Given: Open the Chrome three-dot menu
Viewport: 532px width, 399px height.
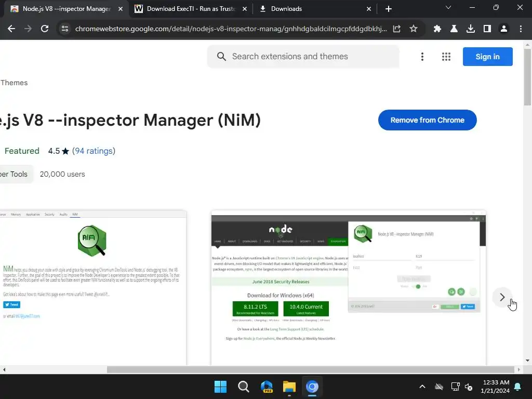Looking at the screenshot, I should (x=521, y=29).
